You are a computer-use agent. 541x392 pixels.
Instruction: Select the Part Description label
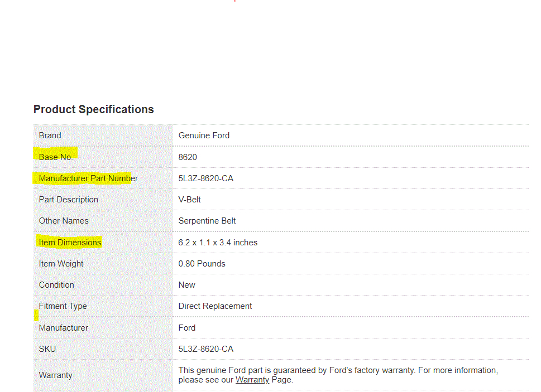(x=69, y=200)
